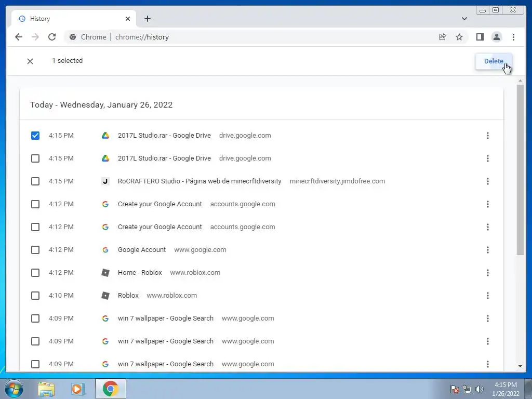This screenshot has height=399, width=532.
Task: Open the Action Center flag icon
Action: tap(454, 389)
